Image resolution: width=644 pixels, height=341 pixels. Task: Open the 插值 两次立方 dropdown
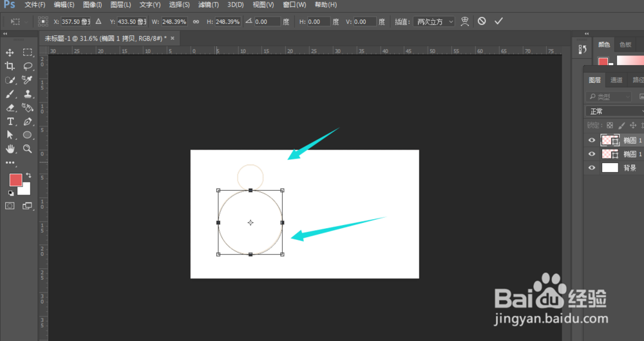[x=433, y=22]
